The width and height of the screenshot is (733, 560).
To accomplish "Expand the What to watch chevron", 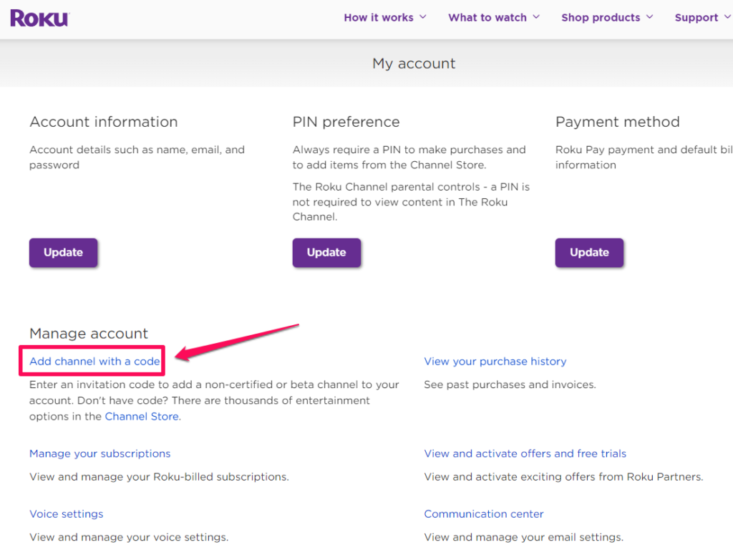I will (536, 17).
